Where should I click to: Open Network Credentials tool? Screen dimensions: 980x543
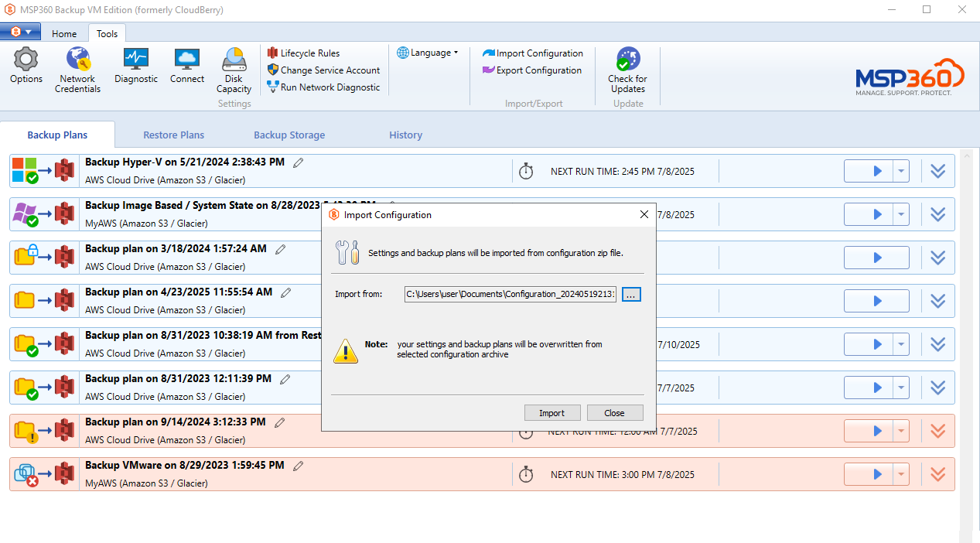77,70
